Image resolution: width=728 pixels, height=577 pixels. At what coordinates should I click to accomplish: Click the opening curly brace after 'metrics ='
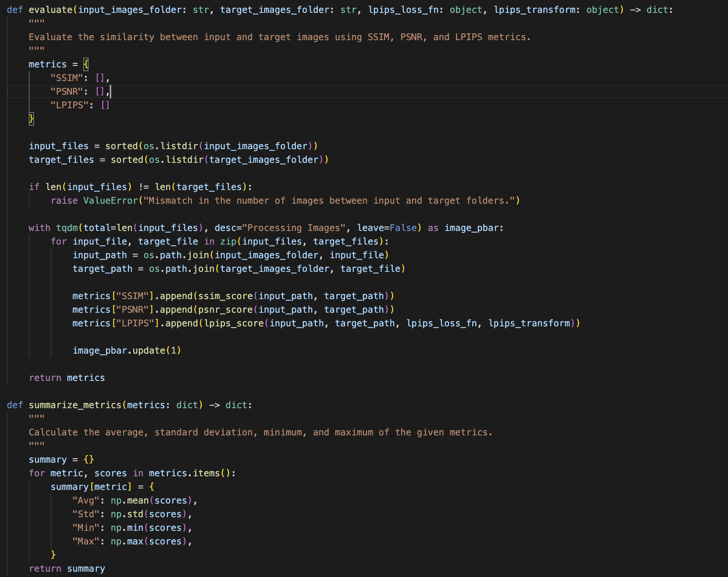86,64
